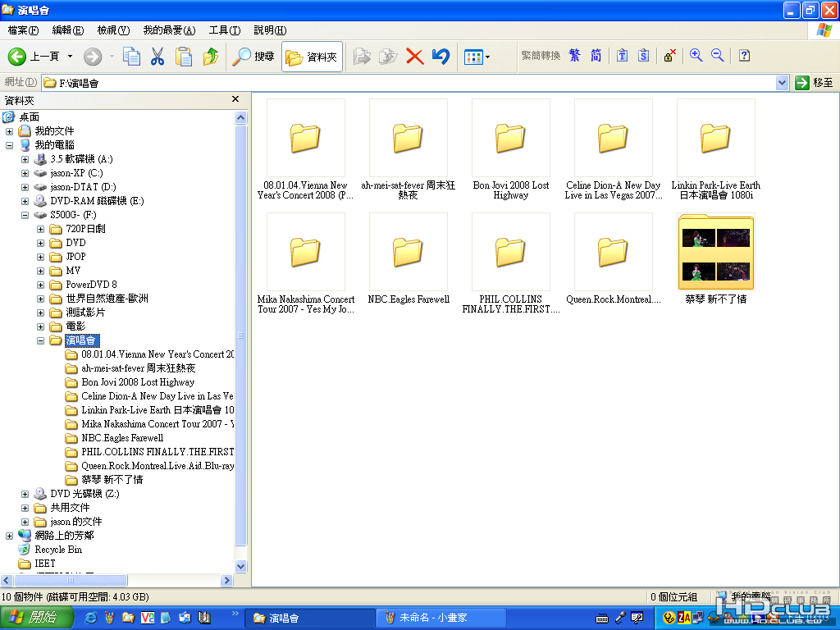Click the address bar path field

coord(409,83)
